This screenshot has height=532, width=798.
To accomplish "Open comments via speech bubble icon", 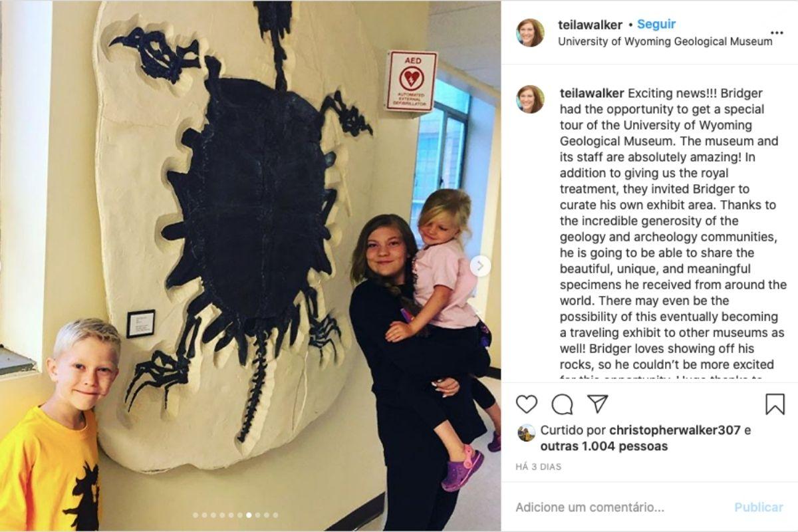I will [562, 404].
